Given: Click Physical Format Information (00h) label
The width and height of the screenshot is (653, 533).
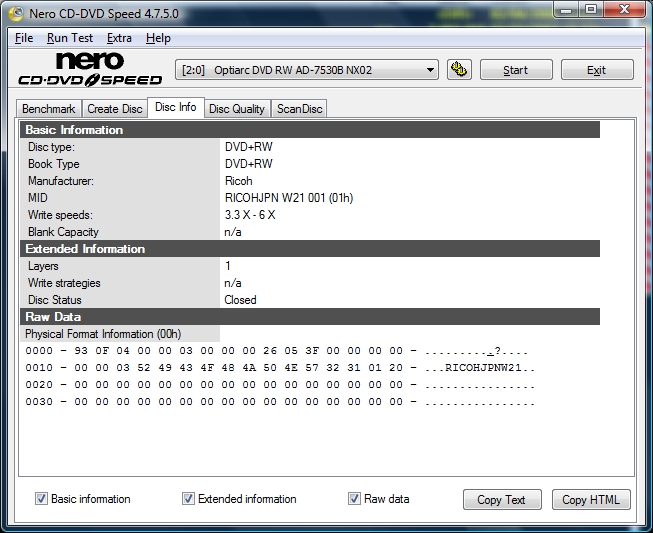Looking at the screenshot, I should coord(103,334).
